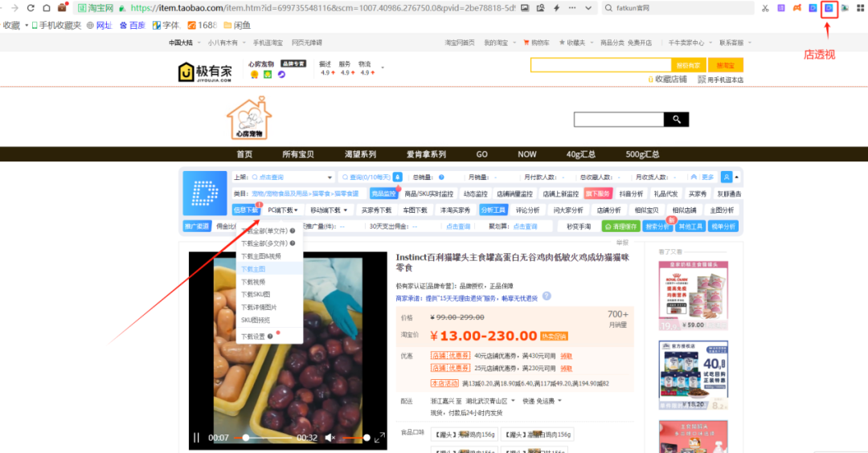Open the 店透视 plugin logo tile

coord(205,193)
